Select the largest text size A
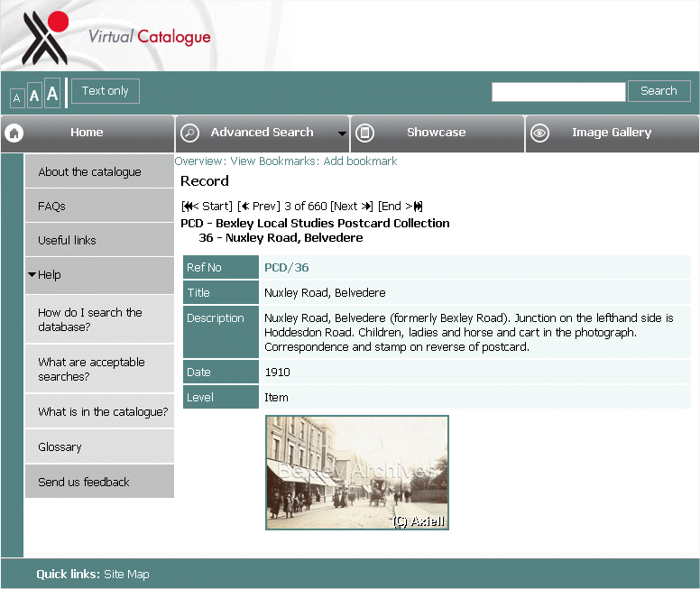The height and width of the screenshot is (589, 700). (52, 94)
